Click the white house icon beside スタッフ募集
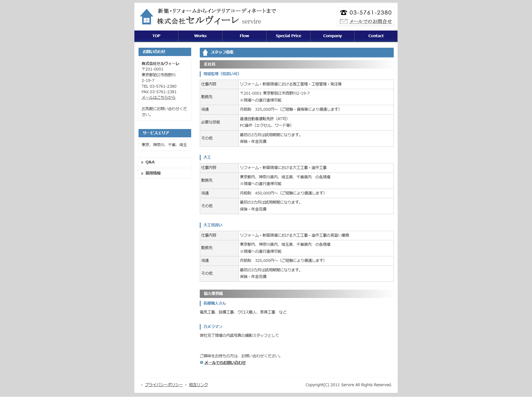The height and width of the screenshot is (397, 532). [205, 52]
